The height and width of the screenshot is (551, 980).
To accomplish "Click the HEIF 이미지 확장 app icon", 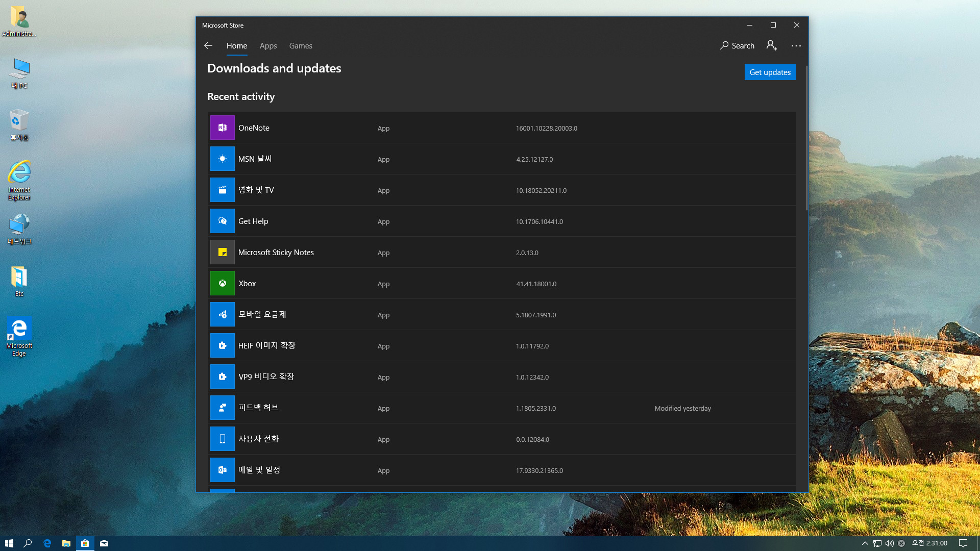I will point(222,345).
